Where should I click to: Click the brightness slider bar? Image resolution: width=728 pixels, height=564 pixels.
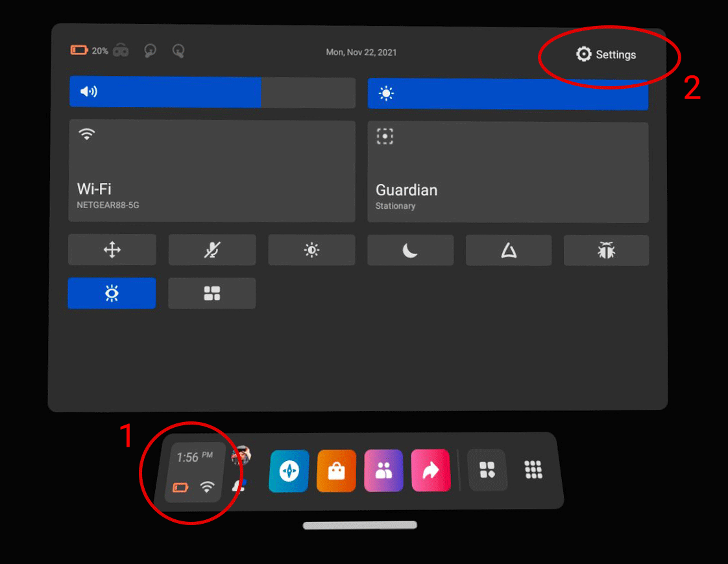click(x=507, y=94)
